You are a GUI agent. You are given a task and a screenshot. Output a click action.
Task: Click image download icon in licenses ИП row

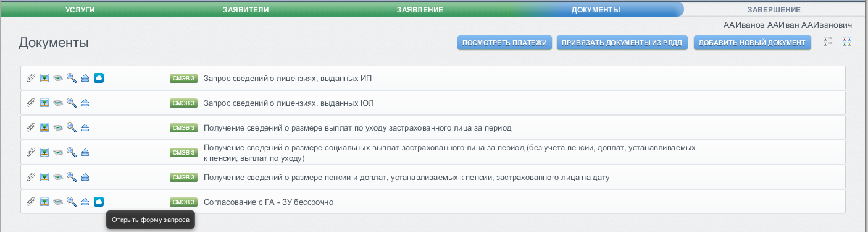pos(44,78)
